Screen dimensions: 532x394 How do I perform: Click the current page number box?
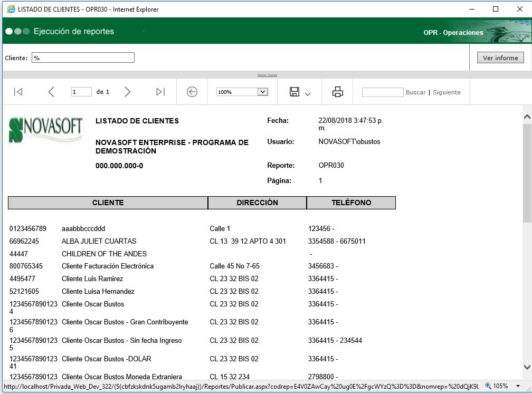click(81, 92)
